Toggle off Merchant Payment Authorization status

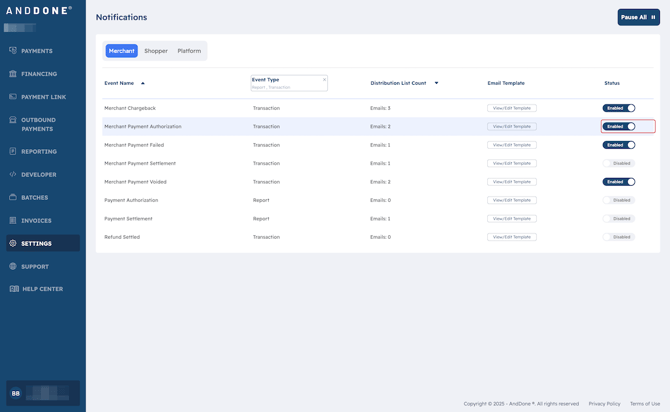pyautogui.click(x=619, y=127)
